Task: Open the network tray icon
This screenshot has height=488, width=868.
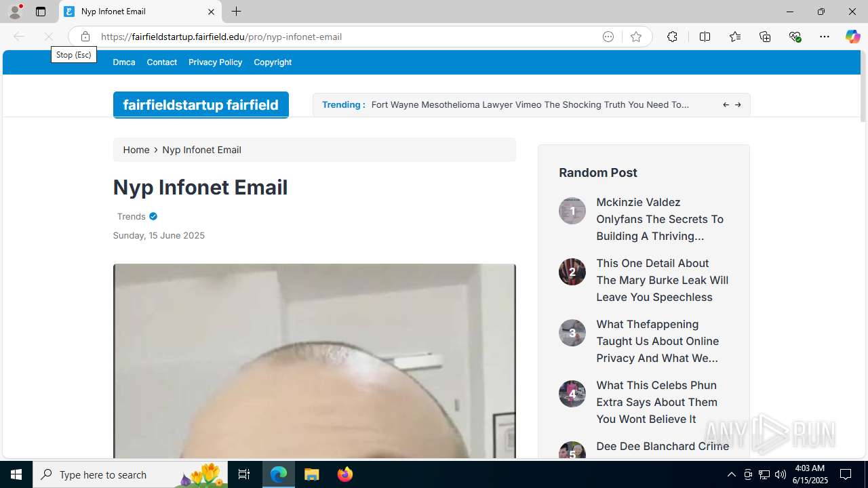Action: [x=764, y=474]
